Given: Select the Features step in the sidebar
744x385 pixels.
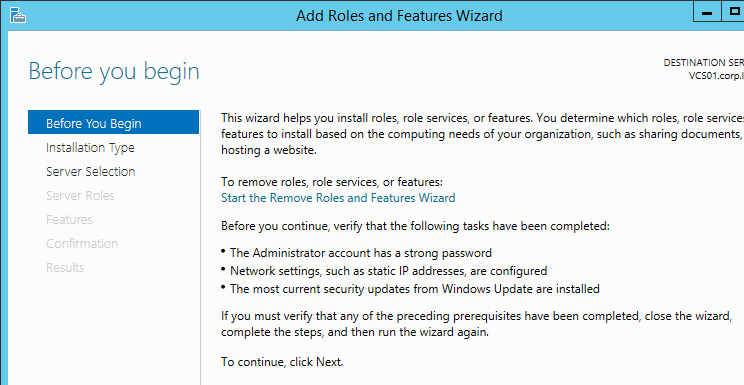Looking at the screenshot, I should coord(69,219).
